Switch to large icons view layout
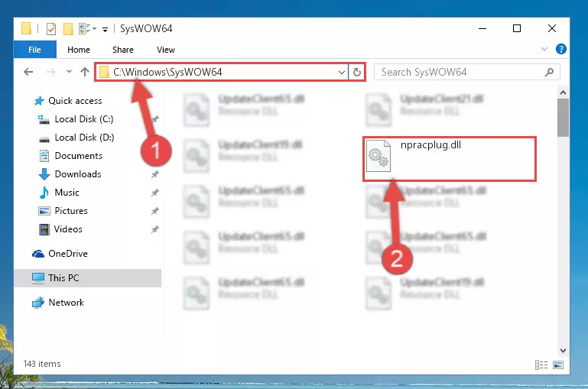Screen dimensions: 588x389 (558, 365)
